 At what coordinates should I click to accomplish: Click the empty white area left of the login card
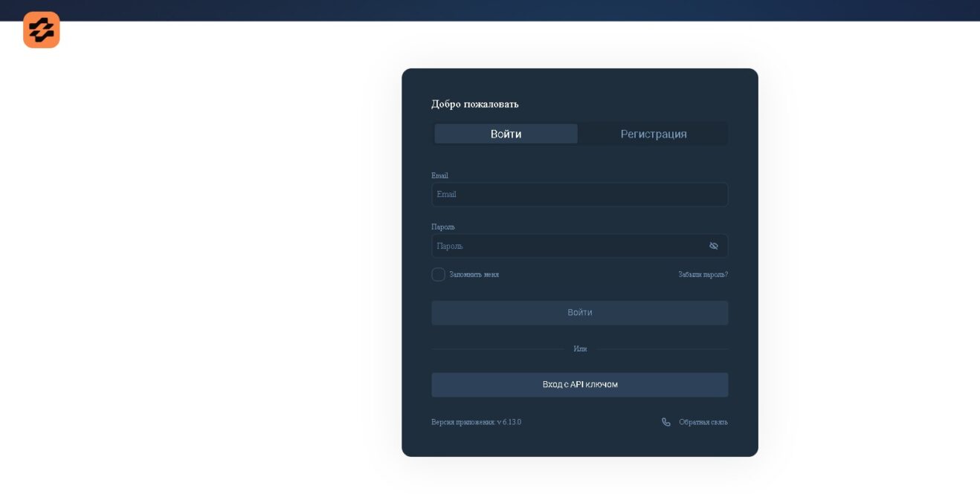[x=201, y=260]
